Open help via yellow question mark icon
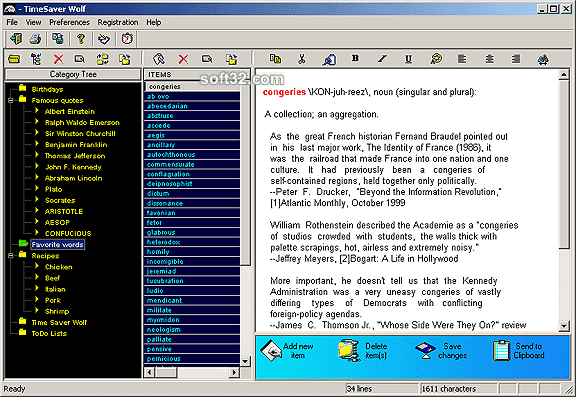This screenshot has width=576, height=397. (81, 39)
